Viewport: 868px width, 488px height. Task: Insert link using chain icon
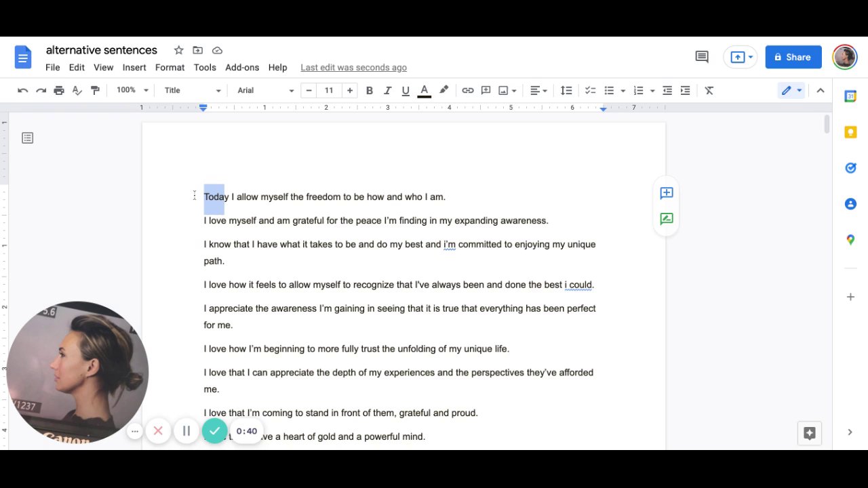tap(468, 90)
